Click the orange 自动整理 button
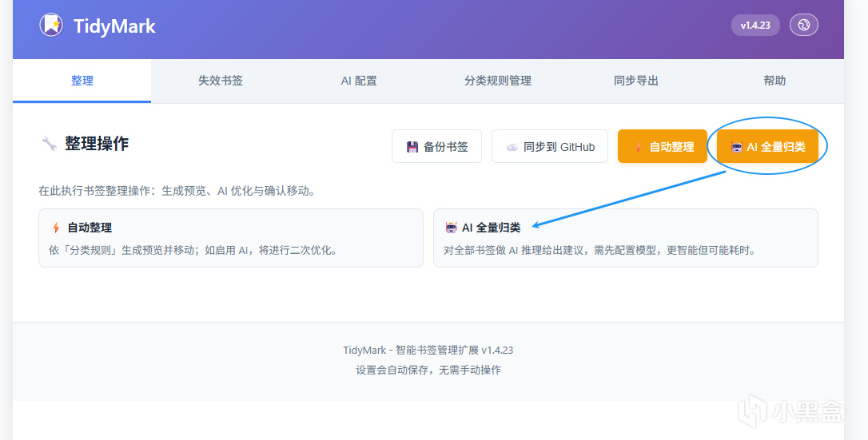 pos(662,146)
